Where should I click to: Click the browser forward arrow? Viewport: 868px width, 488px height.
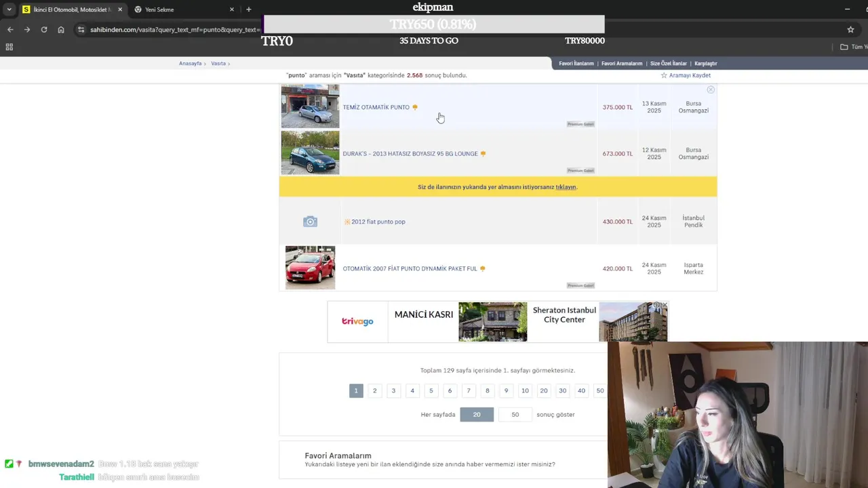point(27,30)
